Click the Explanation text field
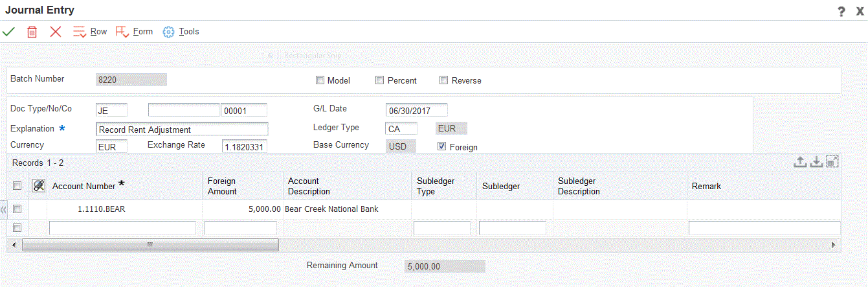 click(x=182, y=129)
